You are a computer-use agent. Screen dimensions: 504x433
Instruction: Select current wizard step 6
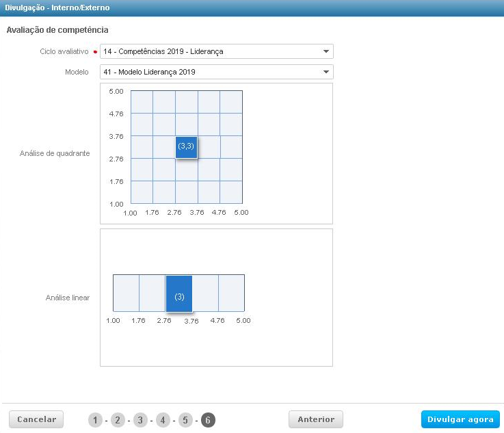(x=209, y=420)
